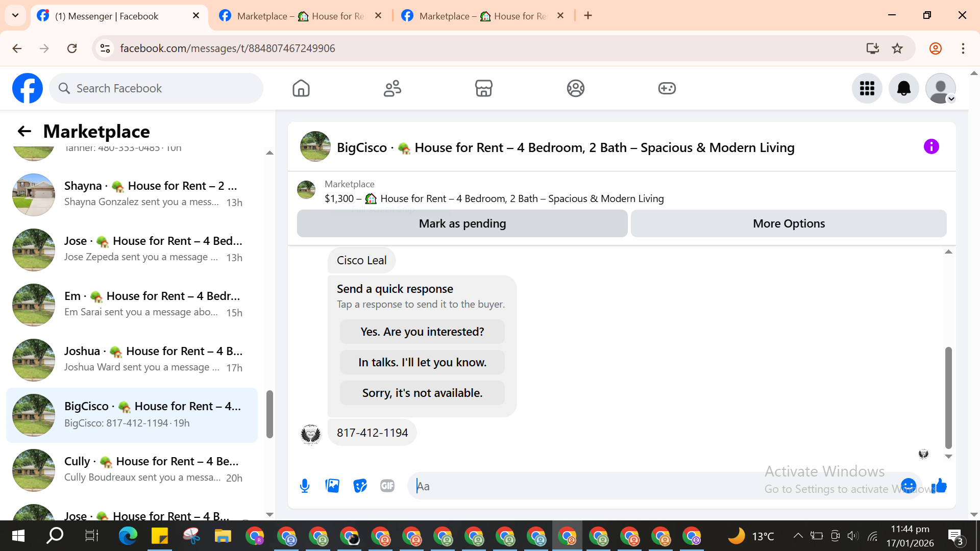
Task: Go to Marketplace tab in top navigation
Action: pos(483,88)
